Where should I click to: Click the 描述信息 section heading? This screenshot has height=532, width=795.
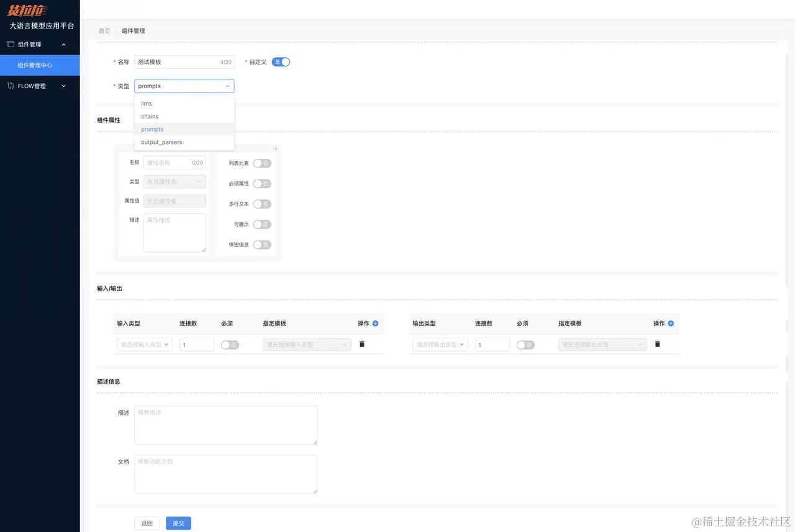point(109,381)
